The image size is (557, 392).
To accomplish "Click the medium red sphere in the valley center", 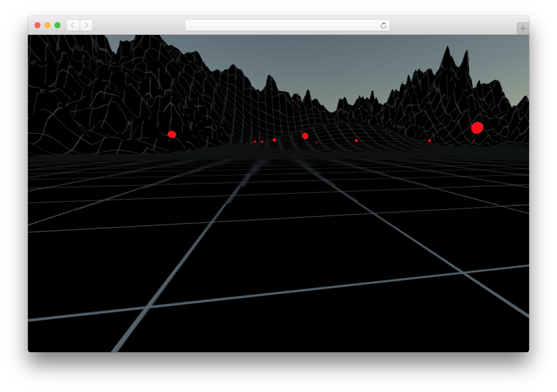I will tap(305, 136).
